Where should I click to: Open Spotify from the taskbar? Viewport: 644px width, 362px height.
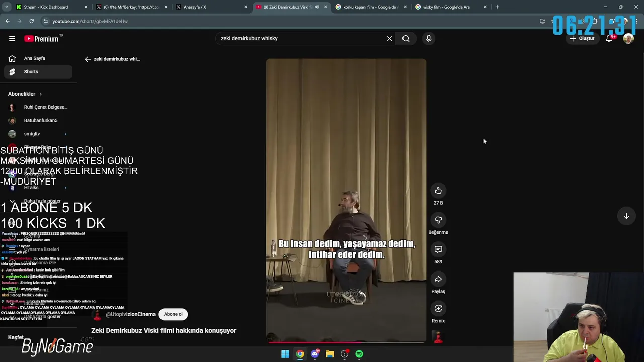(x=359, y=354)
